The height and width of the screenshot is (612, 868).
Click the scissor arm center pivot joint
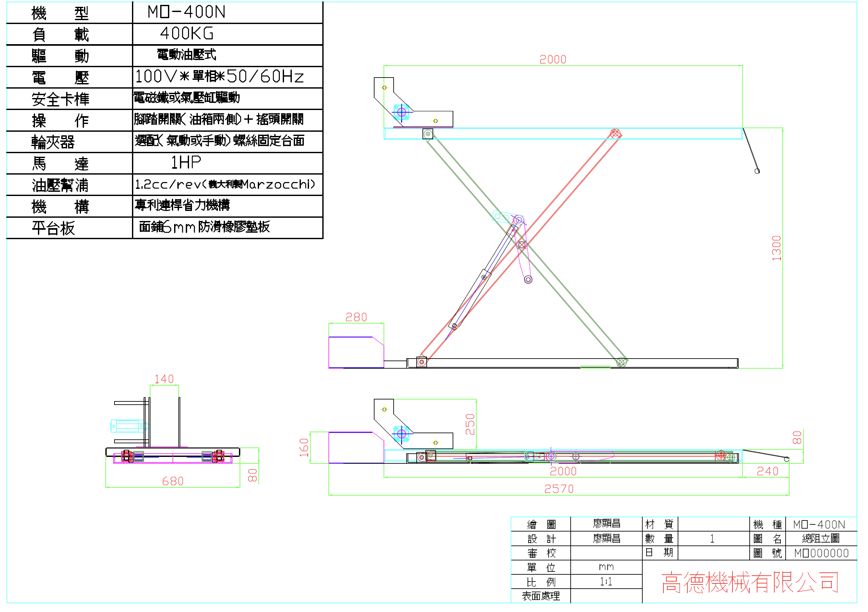(x=522, y=245)
